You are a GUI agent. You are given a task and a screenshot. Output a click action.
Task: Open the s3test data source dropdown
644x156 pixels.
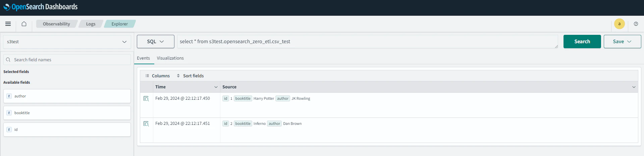tap(67, 42)
